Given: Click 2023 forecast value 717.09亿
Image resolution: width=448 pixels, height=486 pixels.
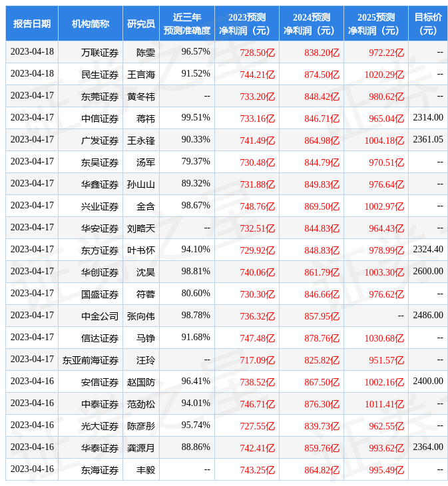Looking at the screenshot, I should pos(258,360).
